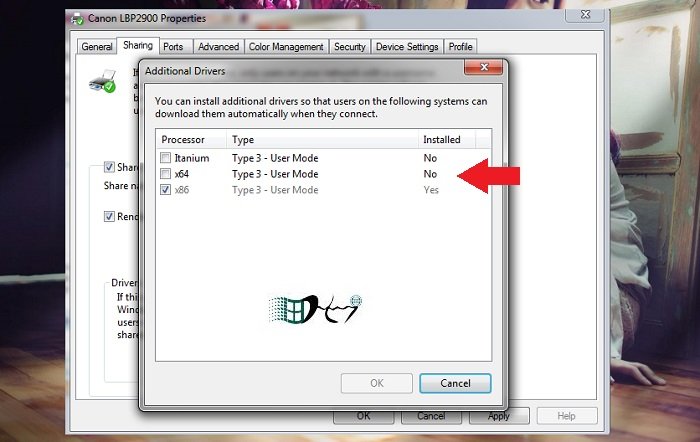Switch to the General tab
This screenshot has height=442, width=700.
(97, 47)
